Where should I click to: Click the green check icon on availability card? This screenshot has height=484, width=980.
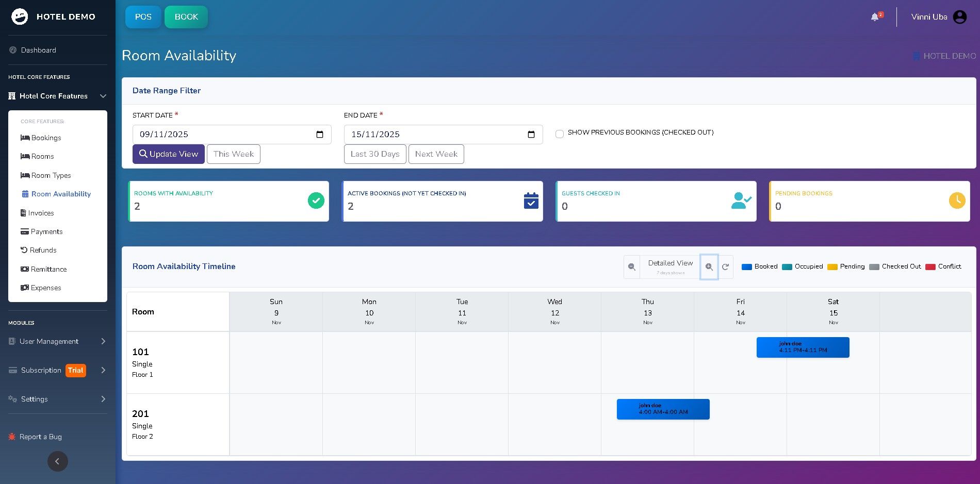[x=316, y=201]
